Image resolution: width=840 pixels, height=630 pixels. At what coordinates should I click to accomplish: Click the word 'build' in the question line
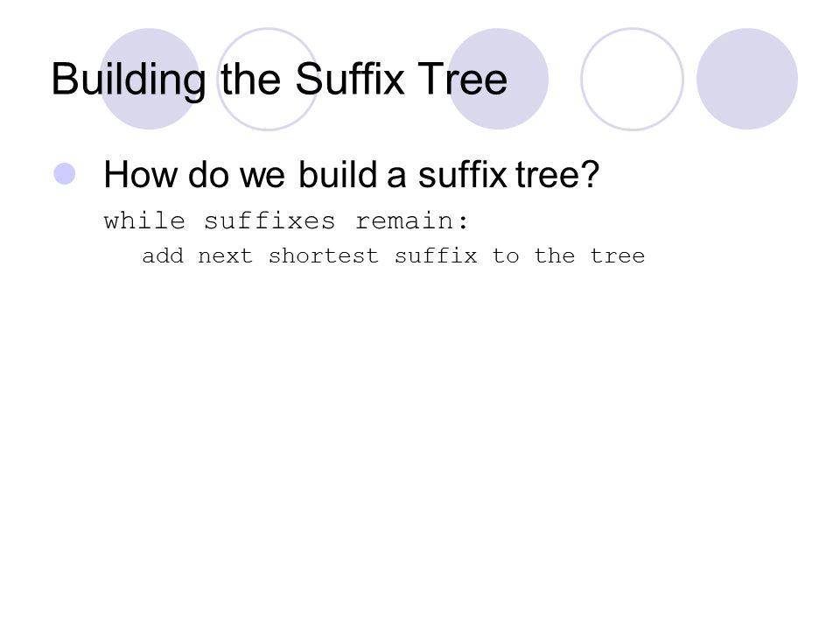point(338,174)
